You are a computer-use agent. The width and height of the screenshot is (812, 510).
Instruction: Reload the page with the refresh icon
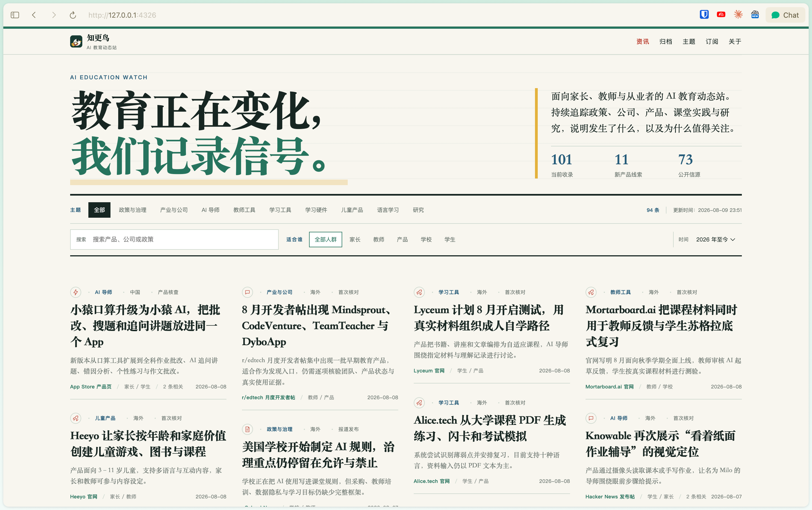pyautogui.click(x=73, y=15)
